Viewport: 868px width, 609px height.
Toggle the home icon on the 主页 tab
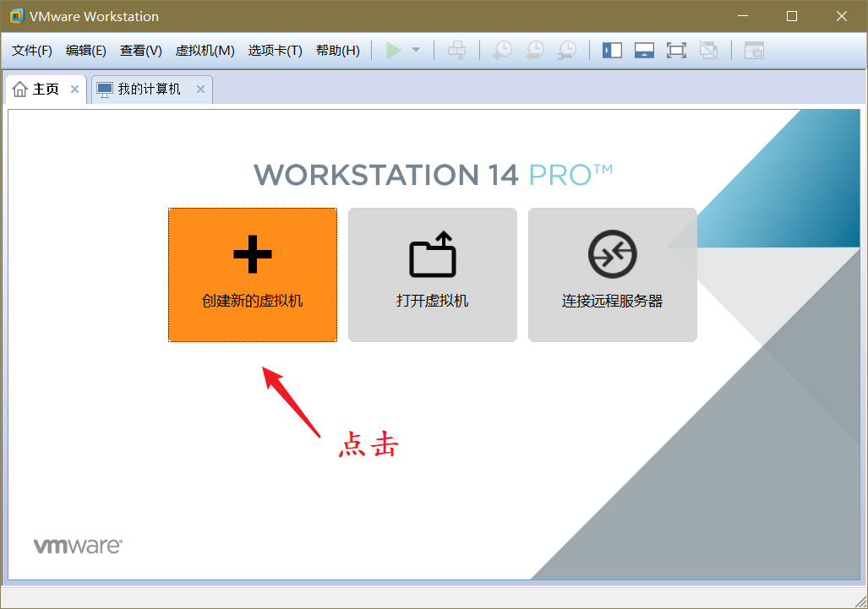coord(19,88)
